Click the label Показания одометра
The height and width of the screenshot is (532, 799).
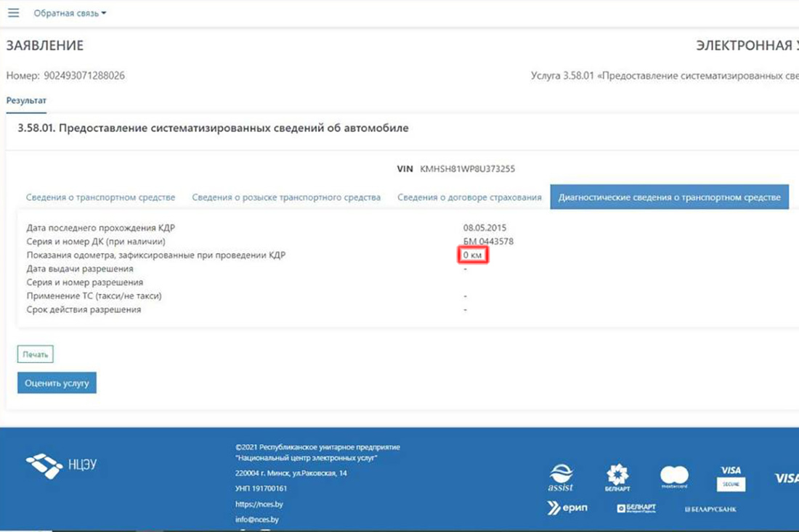[156, 255]
